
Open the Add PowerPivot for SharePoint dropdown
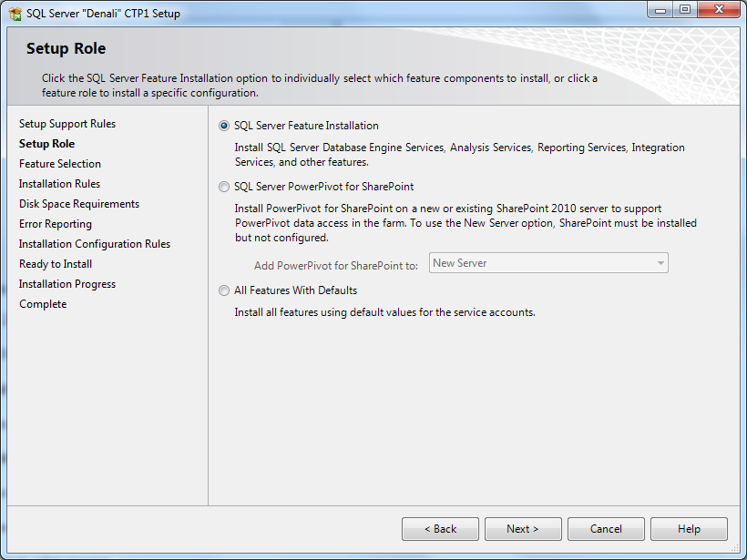coord(548,263)
